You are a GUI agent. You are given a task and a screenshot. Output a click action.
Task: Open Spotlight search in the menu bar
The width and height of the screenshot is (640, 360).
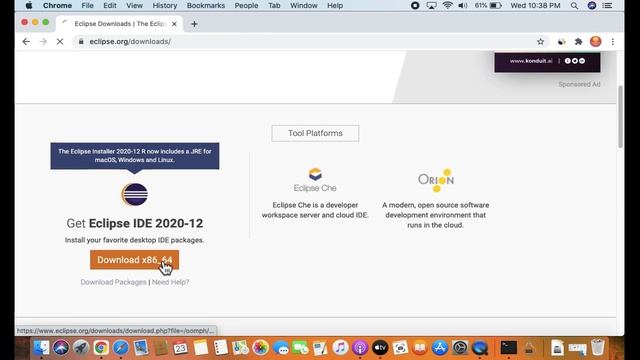click(x=574, y=6)
